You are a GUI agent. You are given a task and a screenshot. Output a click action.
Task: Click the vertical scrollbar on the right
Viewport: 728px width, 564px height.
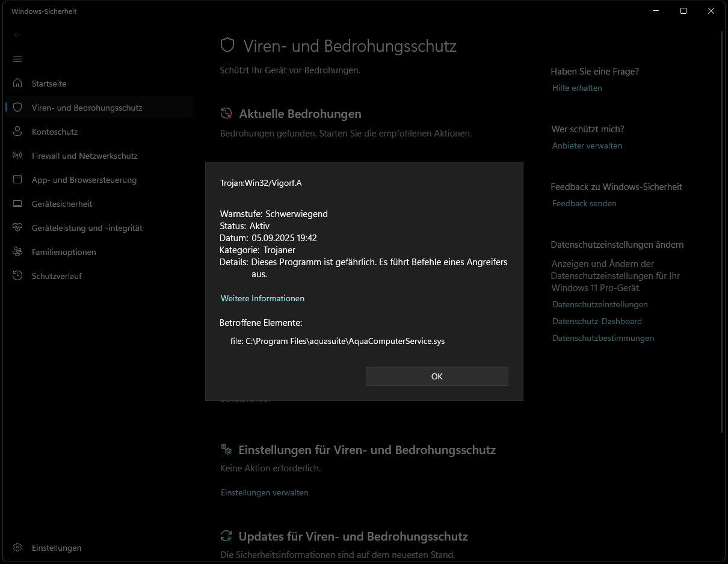click(x=723, y=231)
